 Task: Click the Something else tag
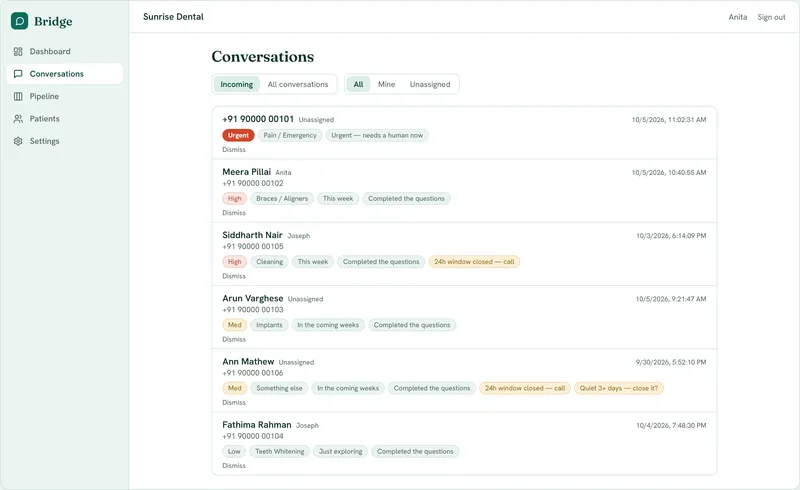[279, 388]
